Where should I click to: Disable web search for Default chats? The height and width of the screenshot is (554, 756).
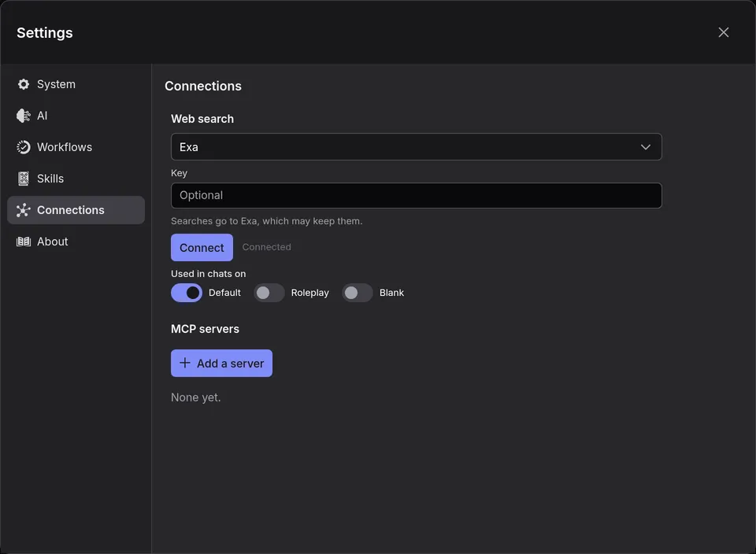(x=187, y=293)
